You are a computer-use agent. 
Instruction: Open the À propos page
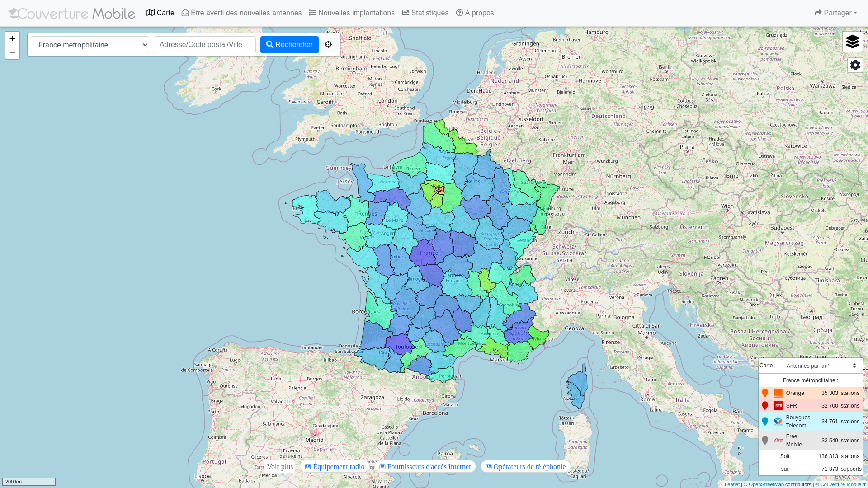pos(475,13)
